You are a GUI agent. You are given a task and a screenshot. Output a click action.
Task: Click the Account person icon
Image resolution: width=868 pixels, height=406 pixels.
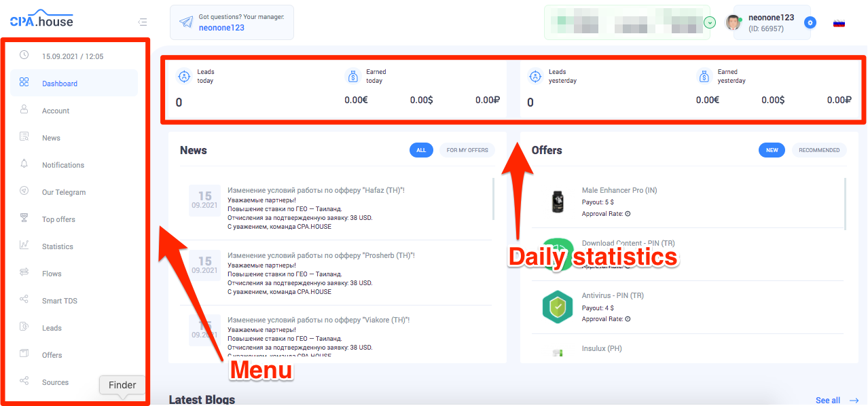point(24,110)
